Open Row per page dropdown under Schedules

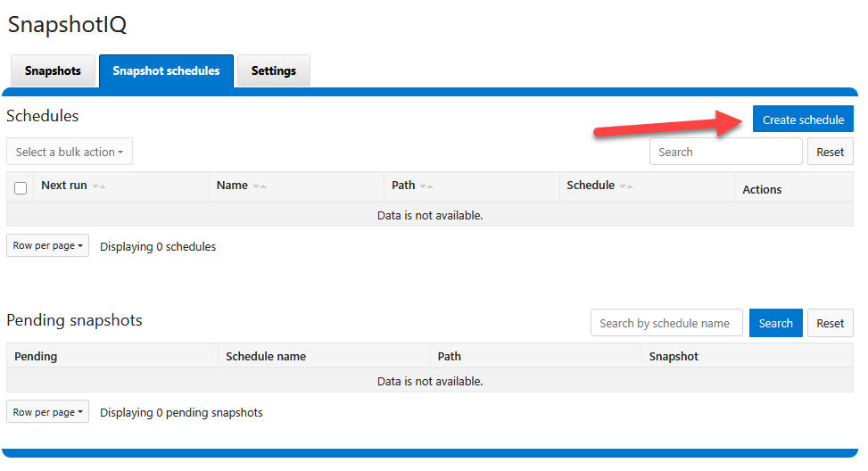click(x=47, y=245)
